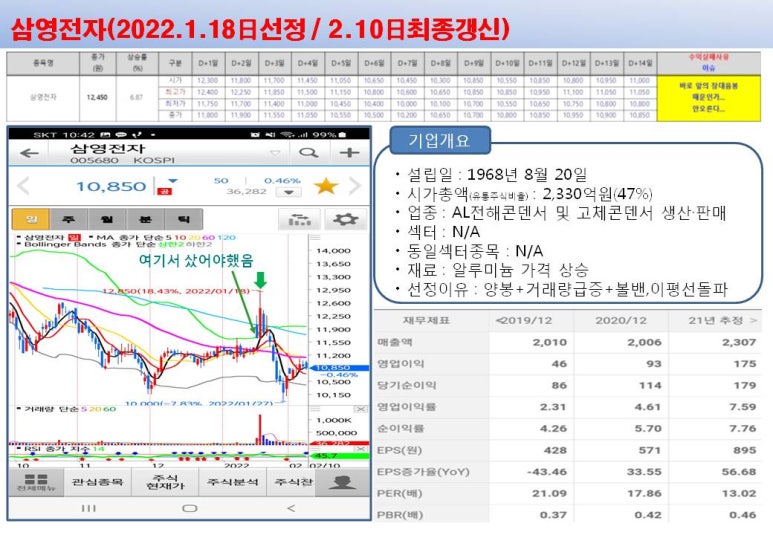Select the 주 weekly chart tab
The image size is (773, 535).
coord(69,219)
